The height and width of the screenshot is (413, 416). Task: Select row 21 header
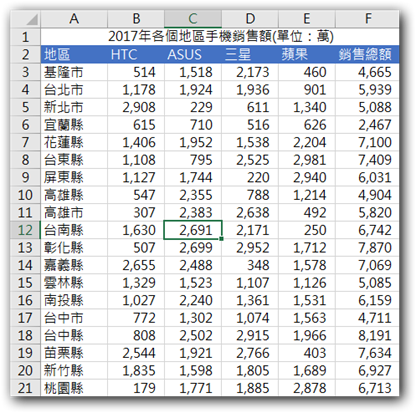tap(25, 388)
